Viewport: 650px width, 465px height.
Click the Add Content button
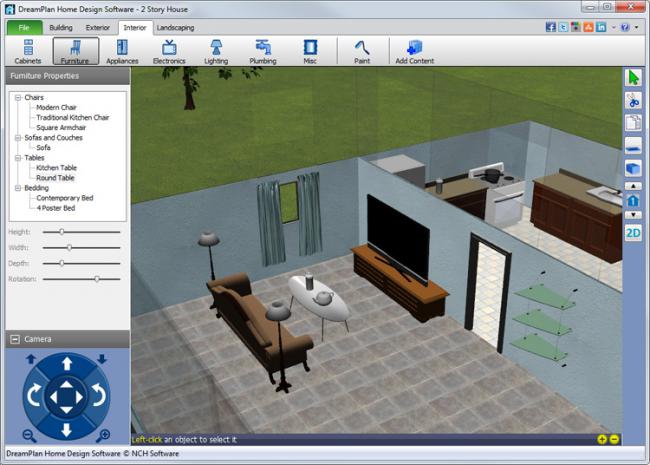coord(415,51)
